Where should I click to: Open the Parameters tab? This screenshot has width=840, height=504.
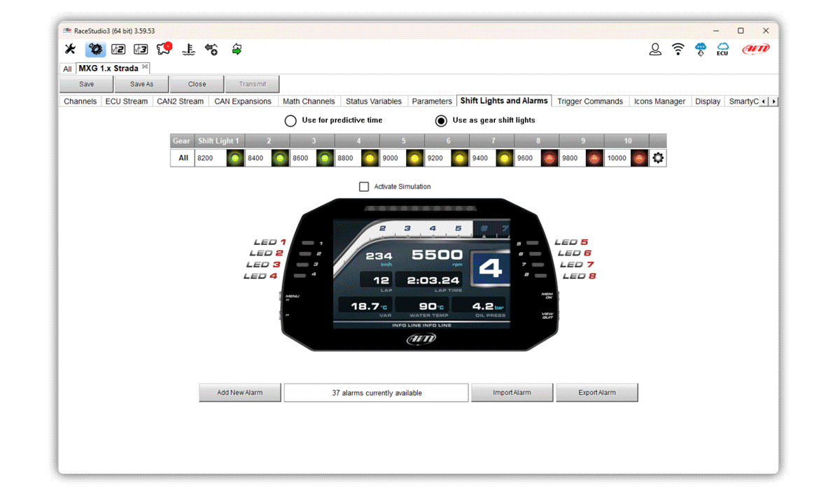tap(432, 101)
